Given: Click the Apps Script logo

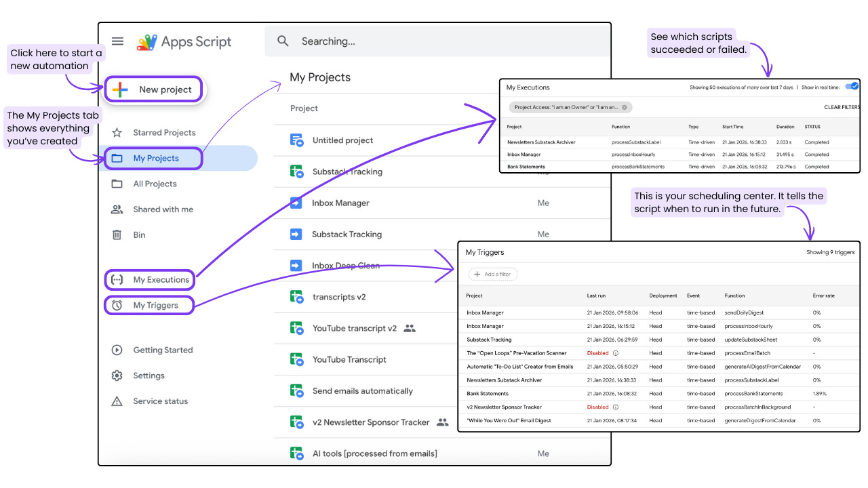Looking at the screenshot, I should (x=184, y=42).
